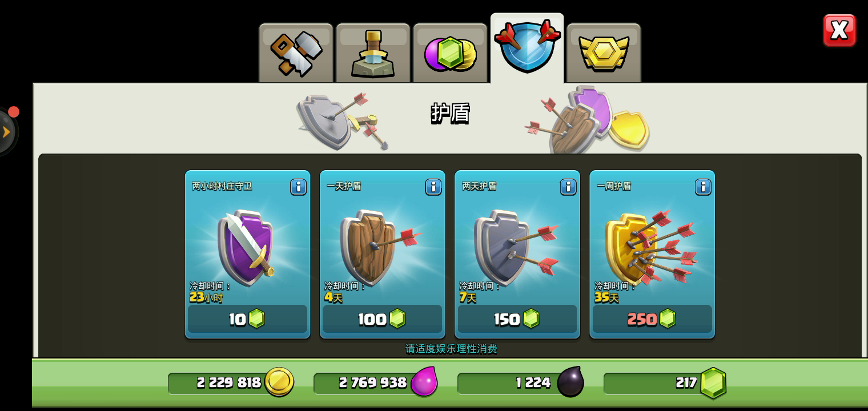Image resolution: width=868 pixels, height=411 pixels.
Task: Select the gold winged badge tab
Action: (x=604, y=54)
